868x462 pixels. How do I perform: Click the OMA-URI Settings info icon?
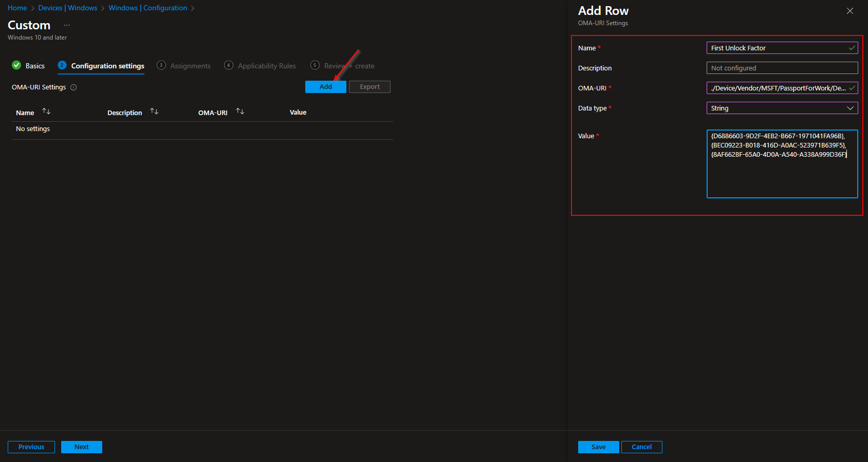73,87
